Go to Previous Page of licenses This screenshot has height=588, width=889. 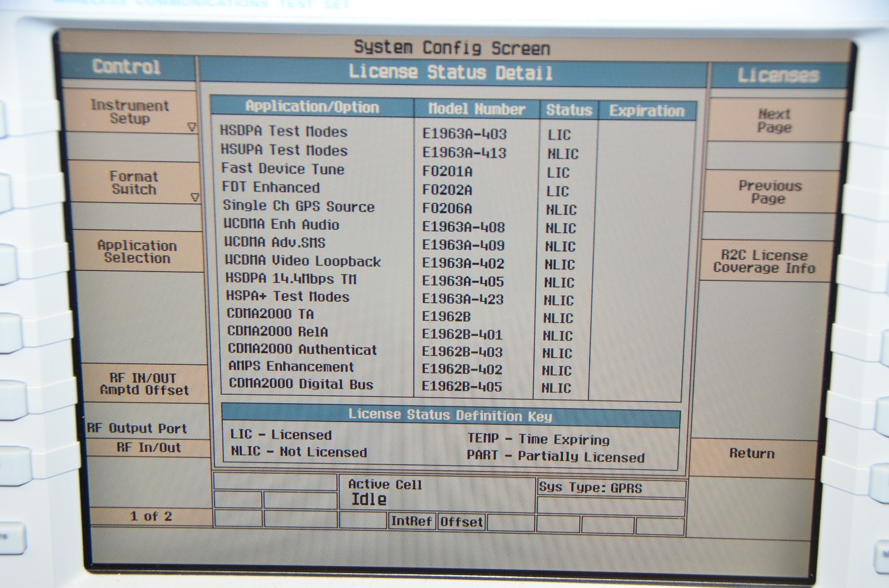pyautogui.click(x=770, y=192)
